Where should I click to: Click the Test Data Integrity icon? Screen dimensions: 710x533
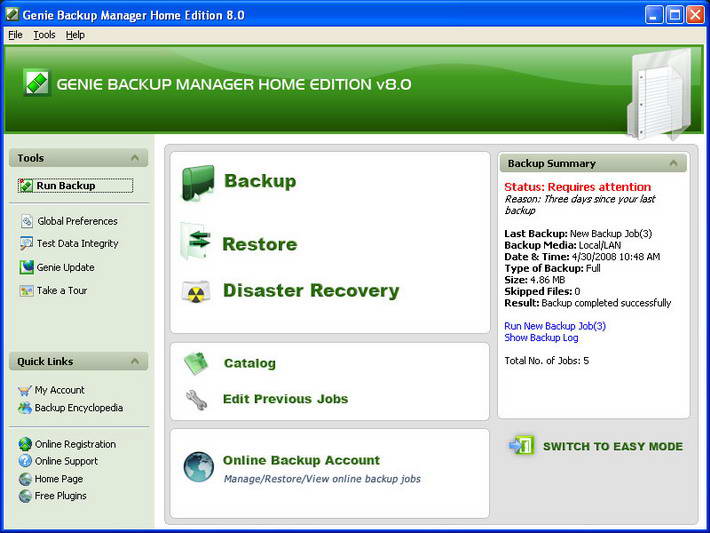pos(26,244)
